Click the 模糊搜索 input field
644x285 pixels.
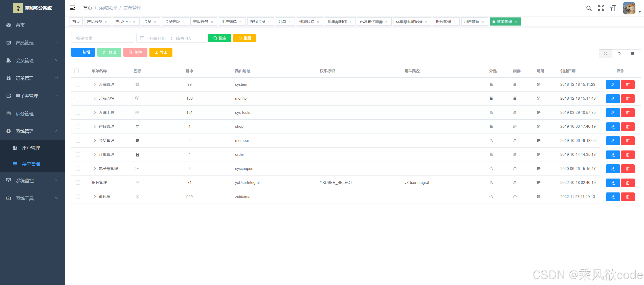(x=103, y=38)
